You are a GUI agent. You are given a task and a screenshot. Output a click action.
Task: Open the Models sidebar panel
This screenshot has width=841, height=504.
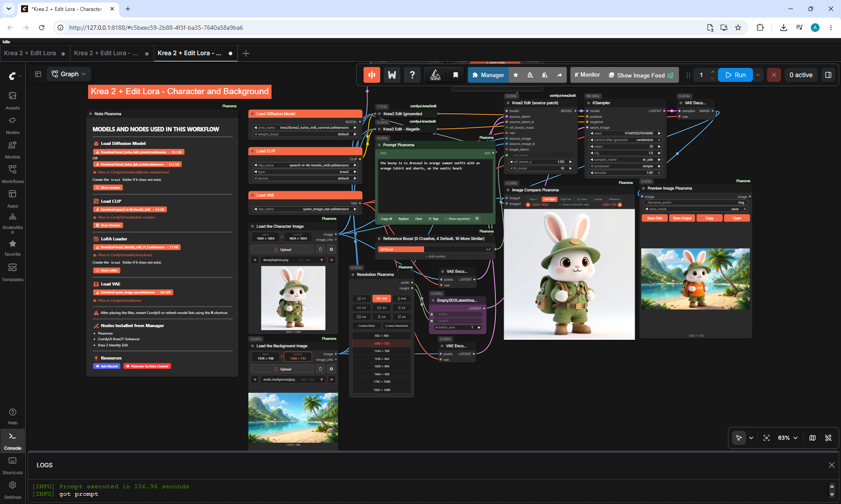(x=13, y=149)
